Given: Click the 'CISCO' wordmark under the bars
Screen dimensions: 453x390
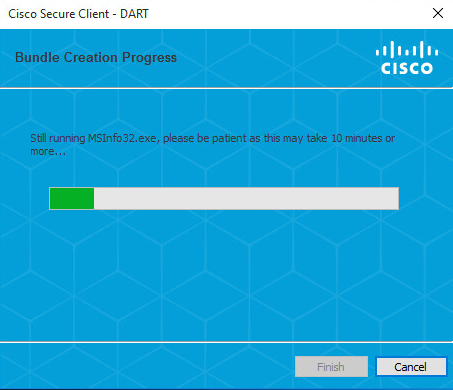Looking at the screenshot, I should click(407, 68).
